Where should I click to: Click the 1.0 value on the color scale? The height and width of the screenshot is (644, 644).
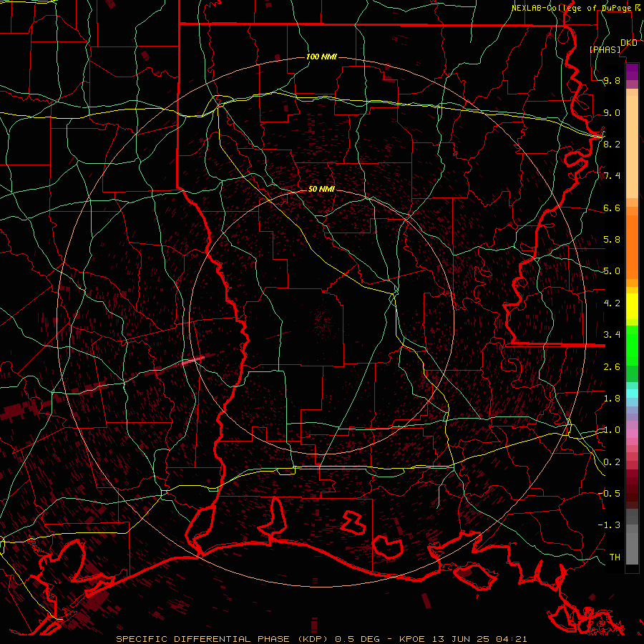point(612,430)
